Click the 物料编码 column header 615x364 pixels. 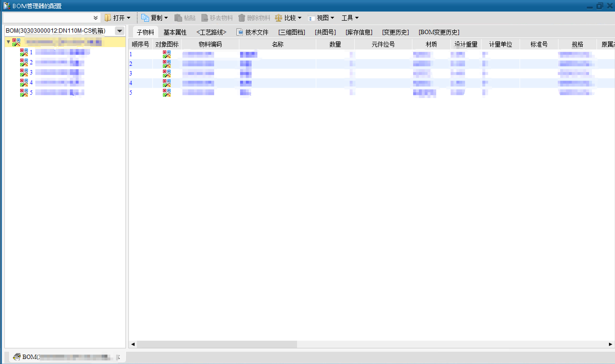coord(210,44)
